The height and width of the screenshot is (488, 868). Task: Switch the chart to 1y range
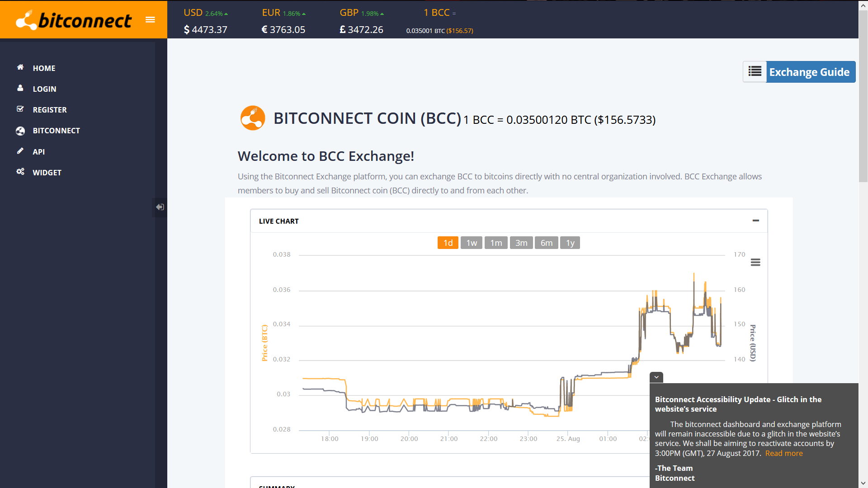[570, 243]
